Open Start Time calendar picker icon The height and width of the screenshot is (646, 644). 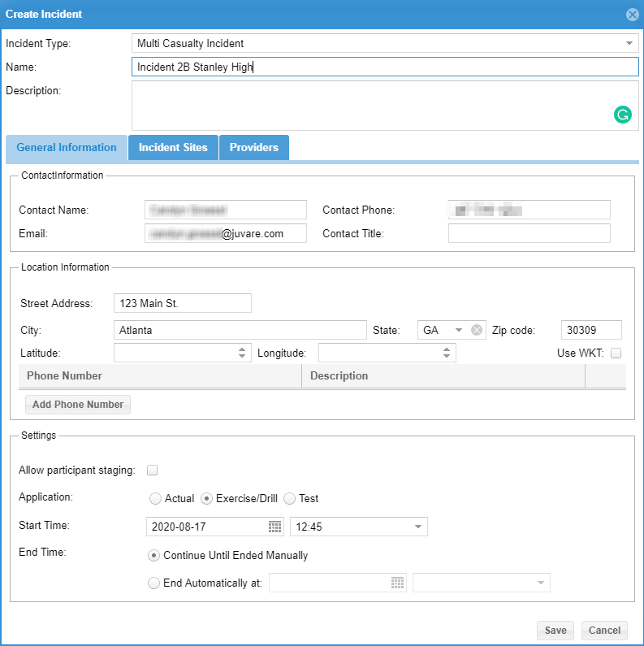pos(274,527)
